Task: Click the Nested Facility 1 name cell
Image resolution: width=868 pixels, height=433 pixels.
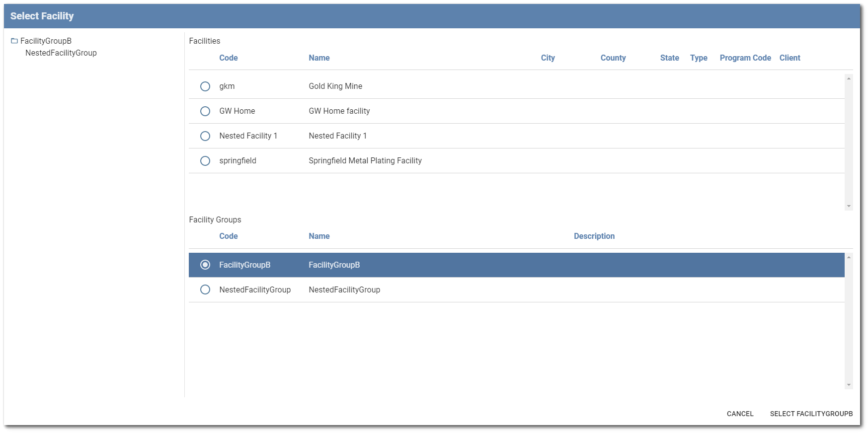Action: pyautogui.click(x=338, y=136)
